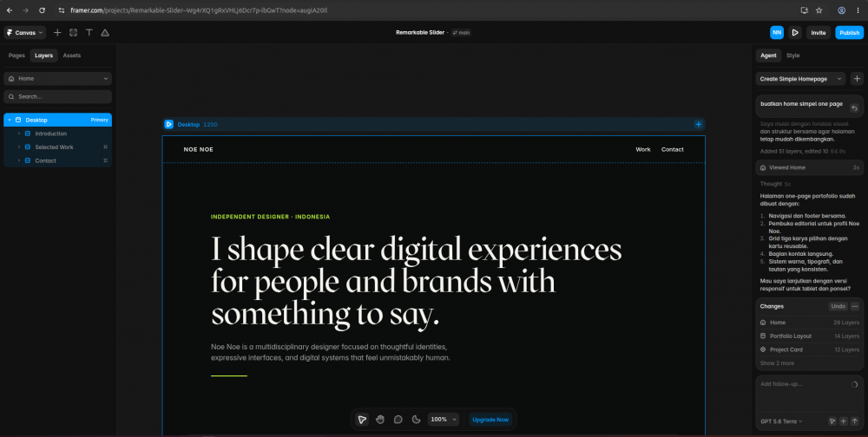Click the play icon on Desktop breakpoint label

[169, 125]
